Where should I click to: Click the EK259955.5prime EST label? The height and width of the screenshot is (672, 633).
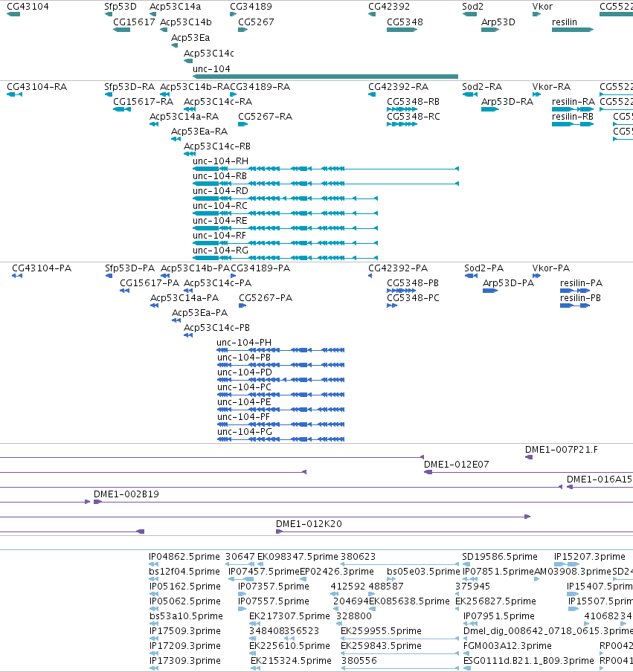(x=381, y=631)
